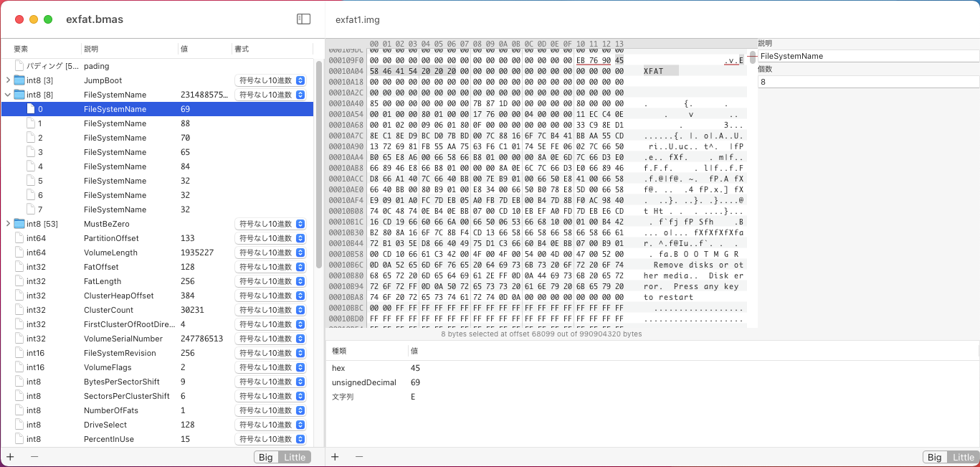Open format dropdown for ClusterHeapOffset
This screenshot has width=980, height=467.
pos(271,296)
